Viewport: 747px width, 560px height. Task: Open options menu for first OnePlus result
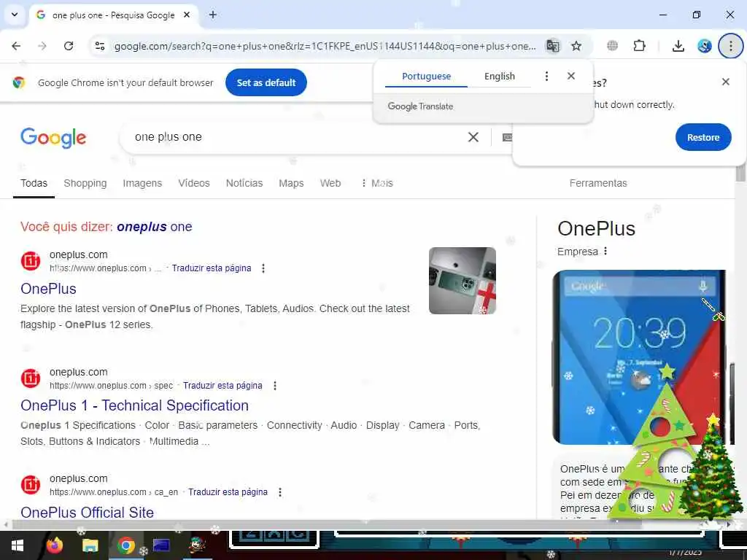pyautogui.click(x=263, y=268)
